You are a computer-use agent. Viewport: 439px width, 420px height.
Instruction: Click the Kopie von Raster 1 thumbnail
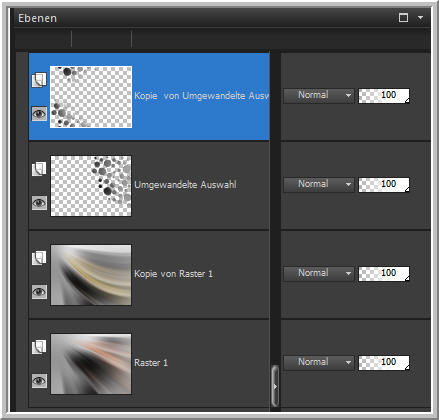pyautogui.click(x=91, y=275)
